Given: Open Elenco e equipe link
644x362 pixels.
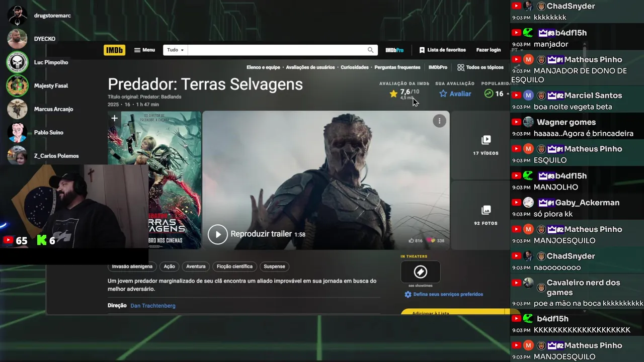Looking at the screenshot, I should point(263,67).
